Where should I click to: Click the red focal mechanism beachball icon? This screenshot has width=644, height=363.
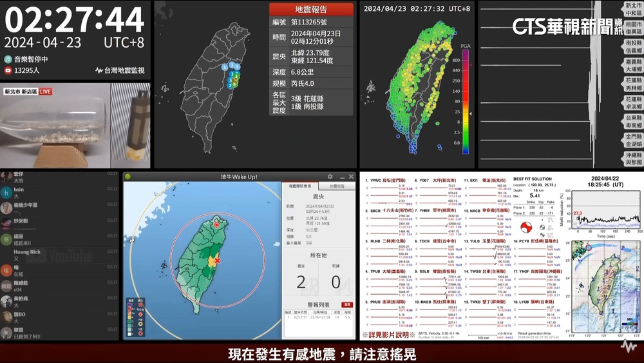(526, 227)
